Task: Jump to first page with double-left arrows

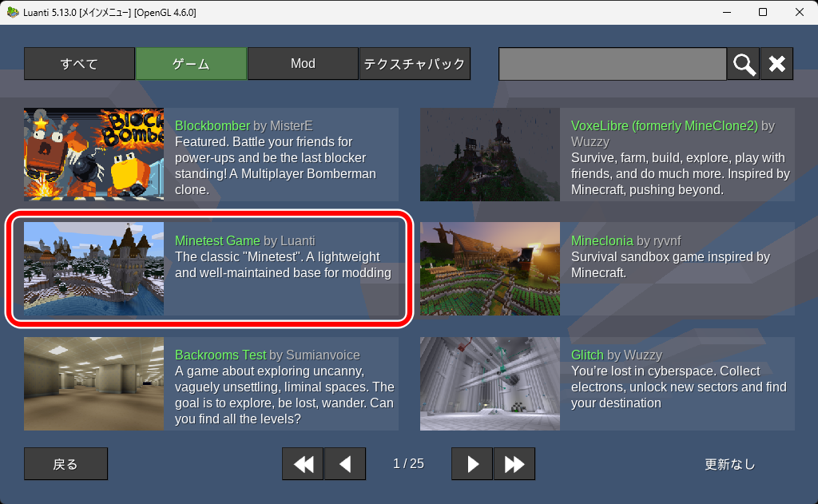Action: point(303,464)
